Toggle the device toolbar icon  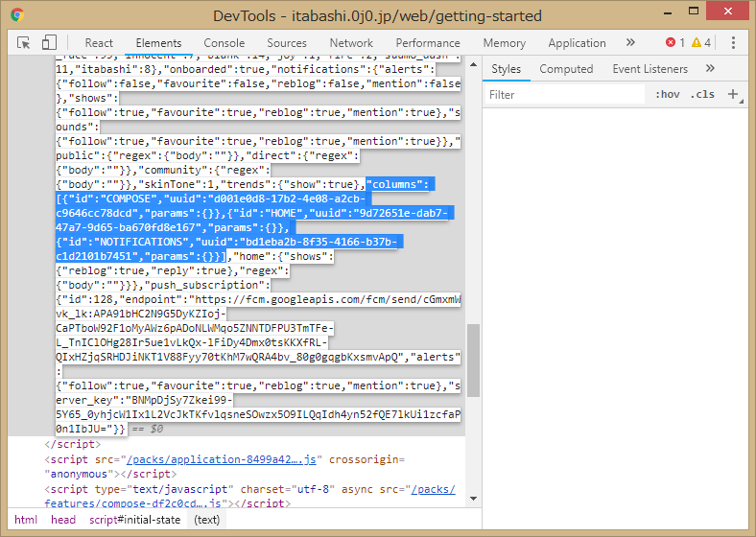(50, 43)
